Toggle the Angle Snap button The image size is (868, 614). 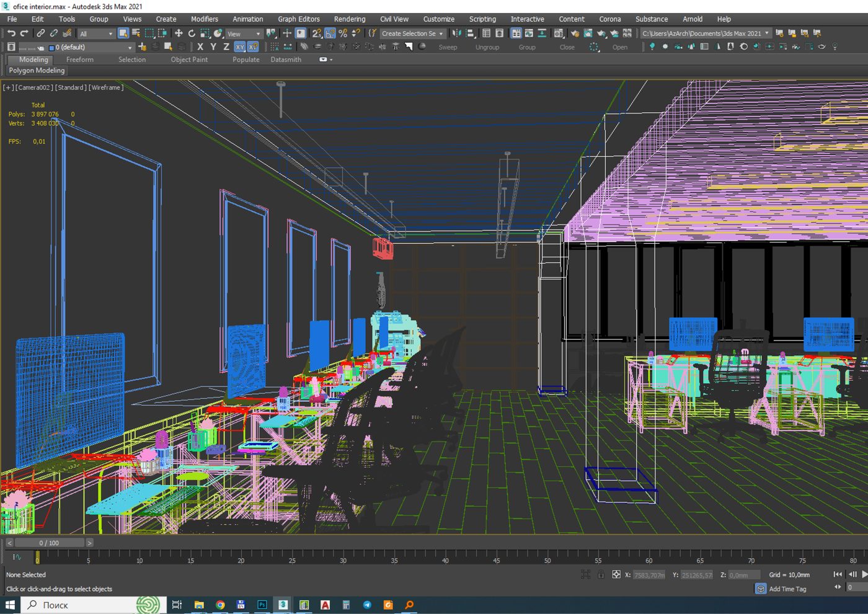click(330, 33)
